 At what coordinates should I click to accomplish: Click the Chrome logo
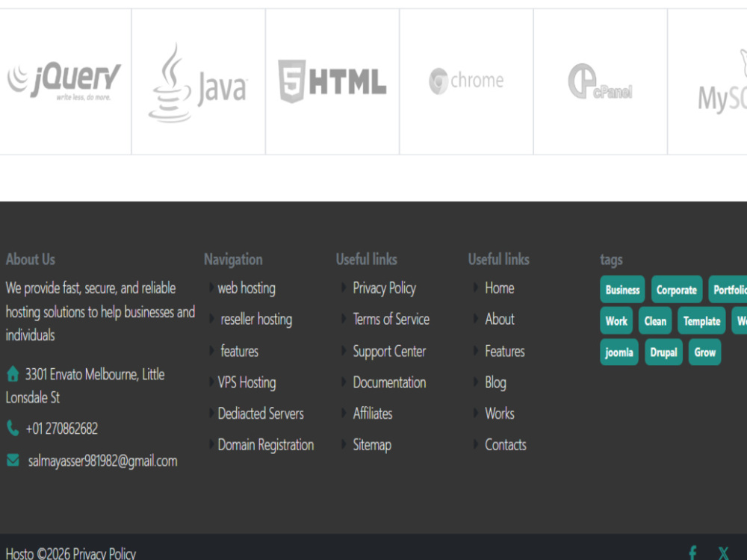click(466, 81)
